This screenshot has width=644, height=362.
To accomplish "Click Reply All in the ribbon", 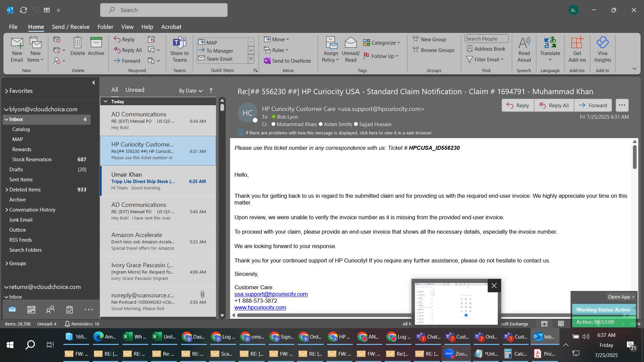I will tap(128, 50).
